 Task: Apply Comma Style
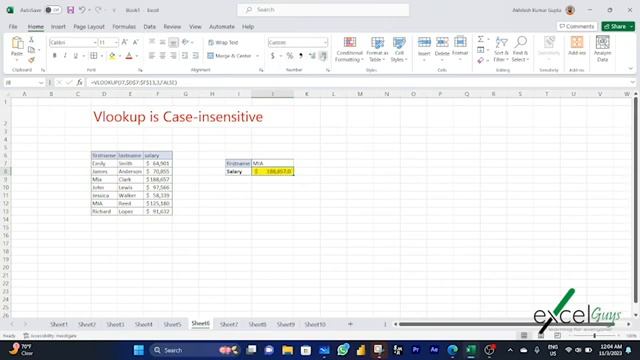pyautogui.click(x=301, y=56)
